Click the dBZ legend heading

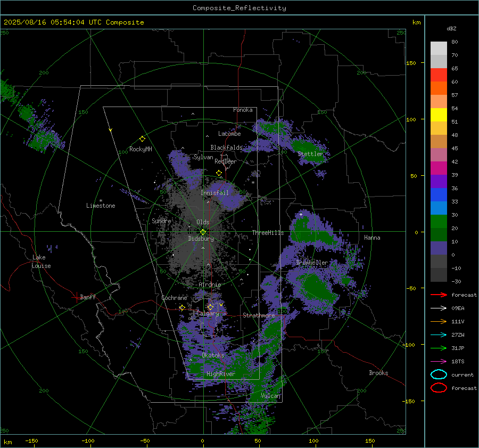(x=451, y=28)
